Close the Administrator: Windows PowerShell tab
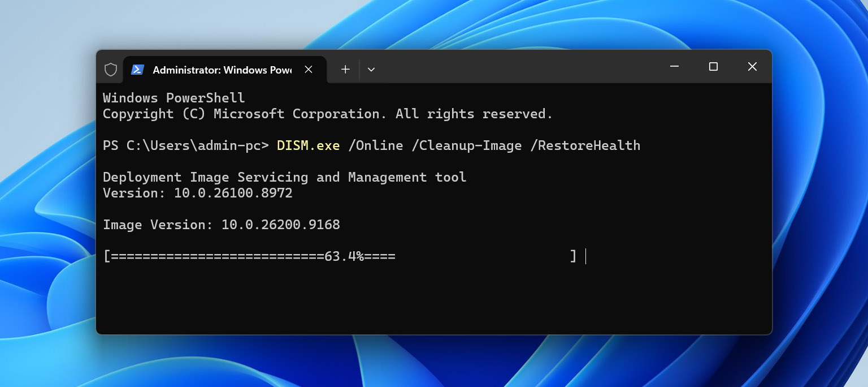868x387 pixels. (309, 70)
